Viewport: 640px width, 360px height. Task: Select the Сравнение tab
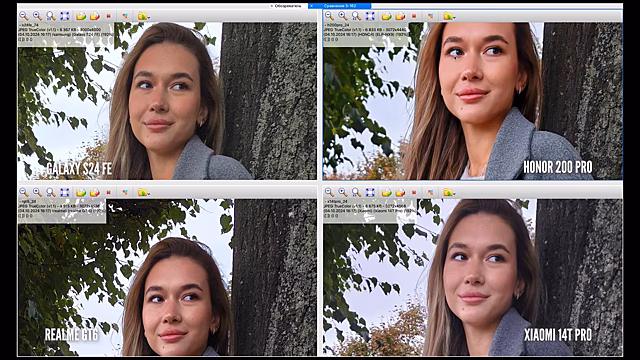tap(340, 6)
